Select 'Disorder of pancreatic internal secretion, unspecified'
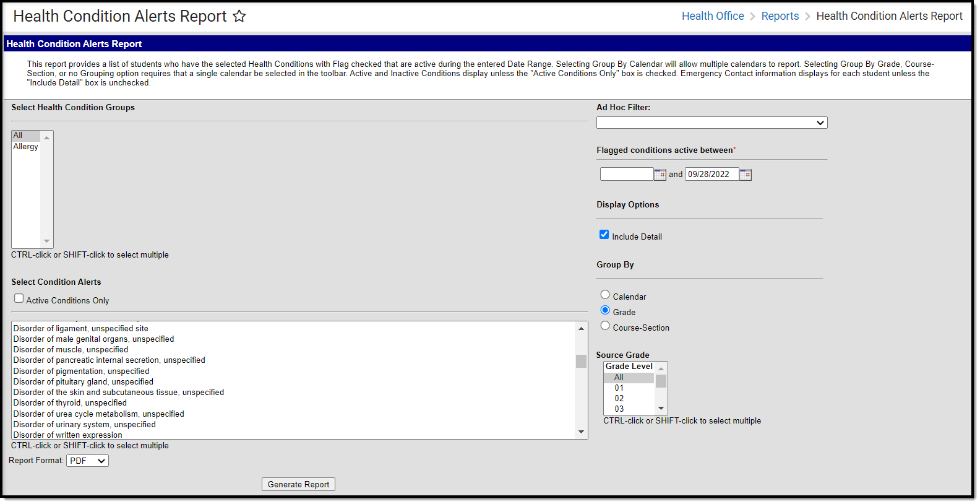The height and width of the screenshot is (504, 980). coord(293,360)
